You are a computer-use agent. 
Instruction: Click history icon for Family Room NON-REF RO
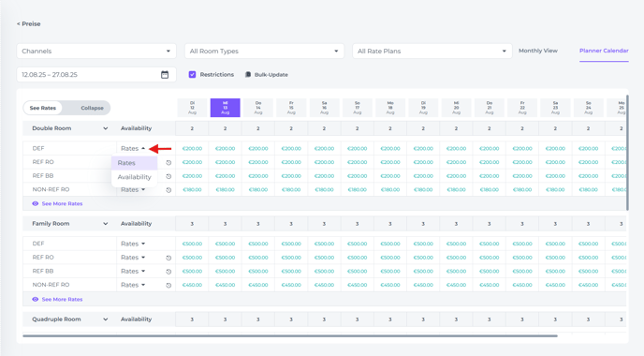[168, 285]
